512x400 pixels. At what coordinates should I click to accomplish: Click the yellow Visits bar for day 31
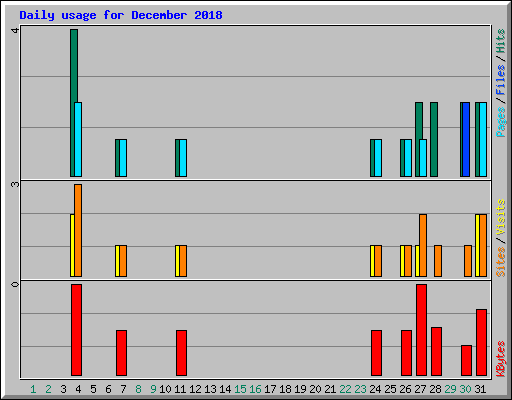point(477,245)
